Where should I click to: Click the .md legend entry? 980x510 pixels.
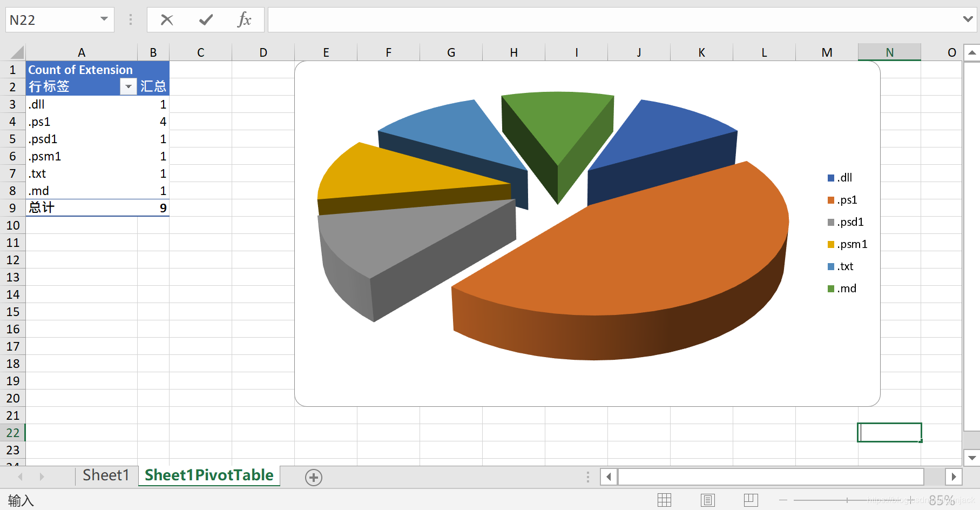click(842, 288)
